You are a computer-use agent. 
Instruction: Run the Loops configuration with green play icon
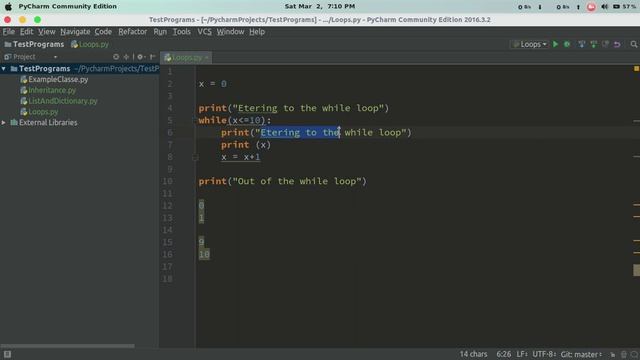[555, 44]
